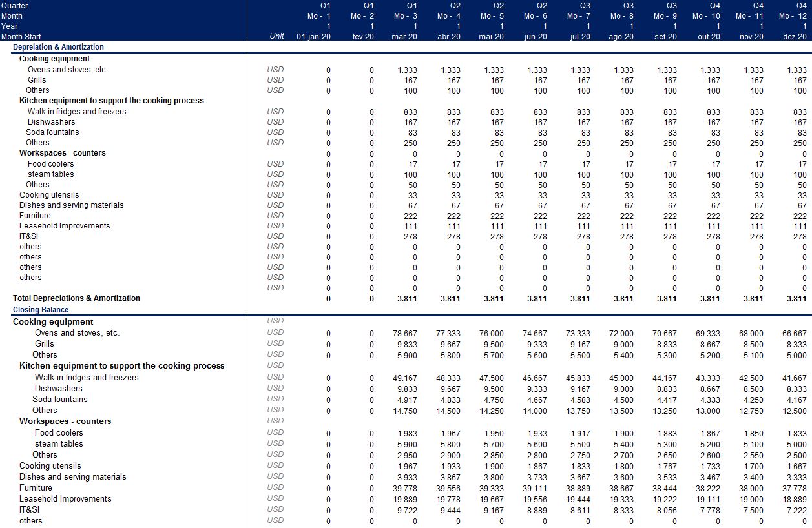Select the '01-jan-20' date header
812x528 pixels.
313,36
